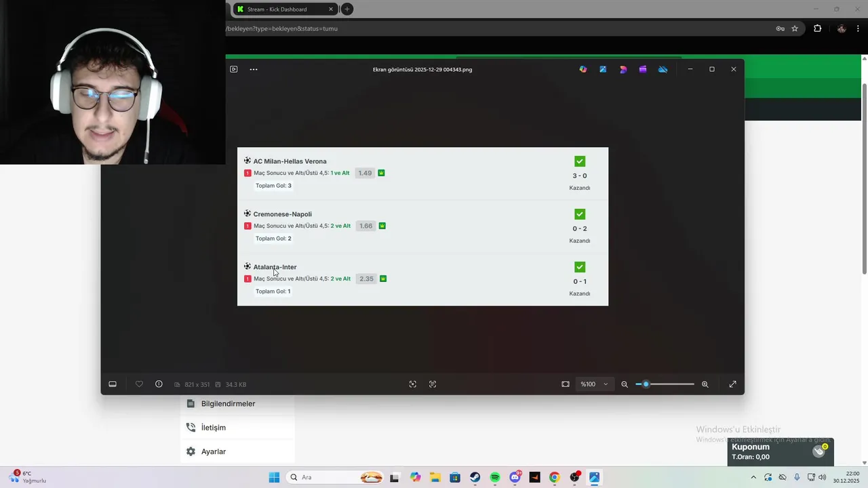The image size is (868, 488).
Task: Open Google Chrome from the taskbar
Action: 555,477
